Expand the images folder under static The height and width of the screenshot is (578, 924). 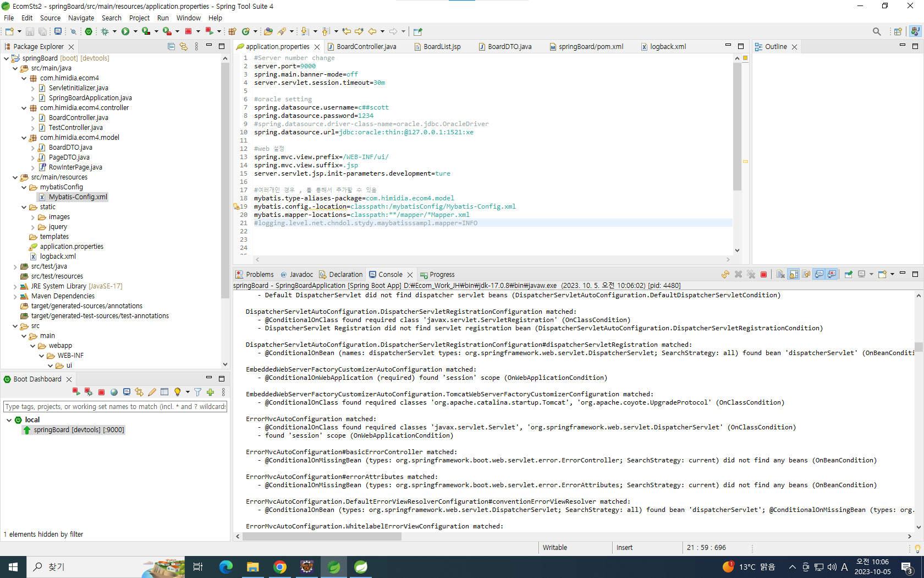[x=32, y=217]
